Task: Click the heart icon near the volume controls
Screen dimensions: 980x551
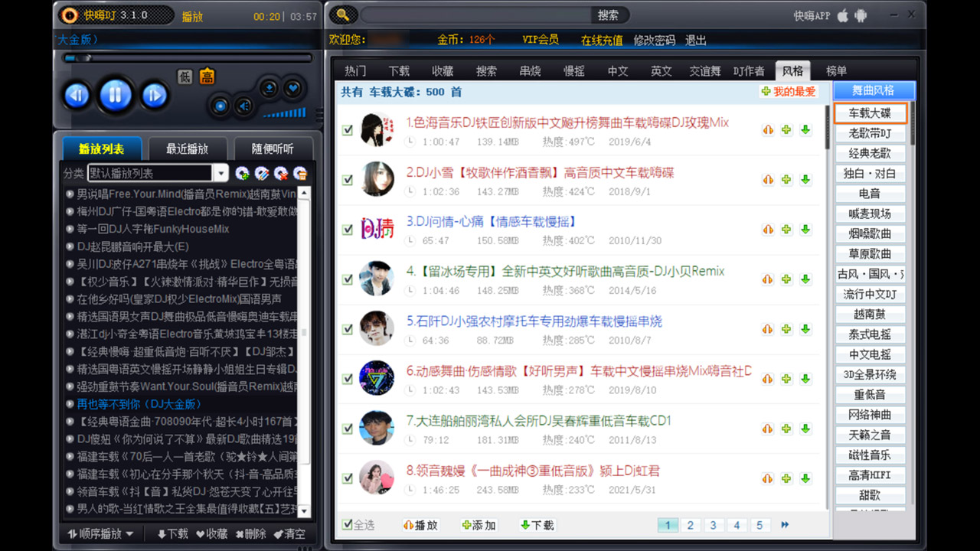Action: pos(292,88)
